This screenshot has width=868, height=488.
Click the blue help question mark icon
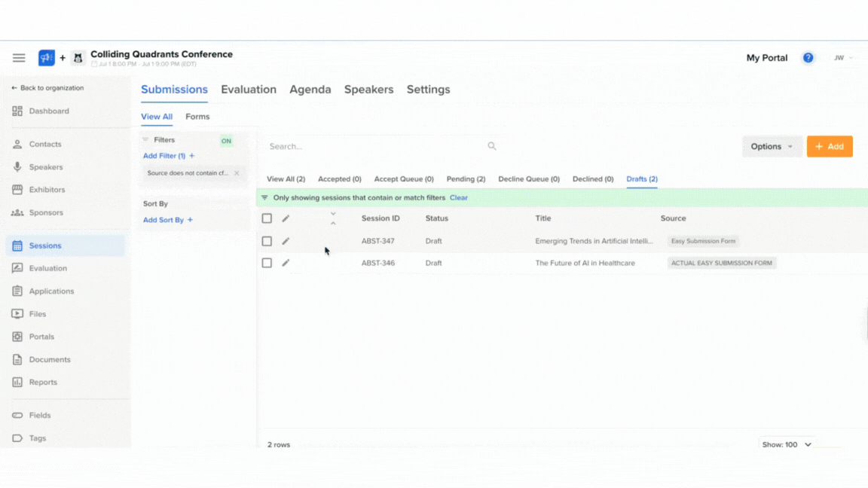pyautogui.click(x=808, y=58)
